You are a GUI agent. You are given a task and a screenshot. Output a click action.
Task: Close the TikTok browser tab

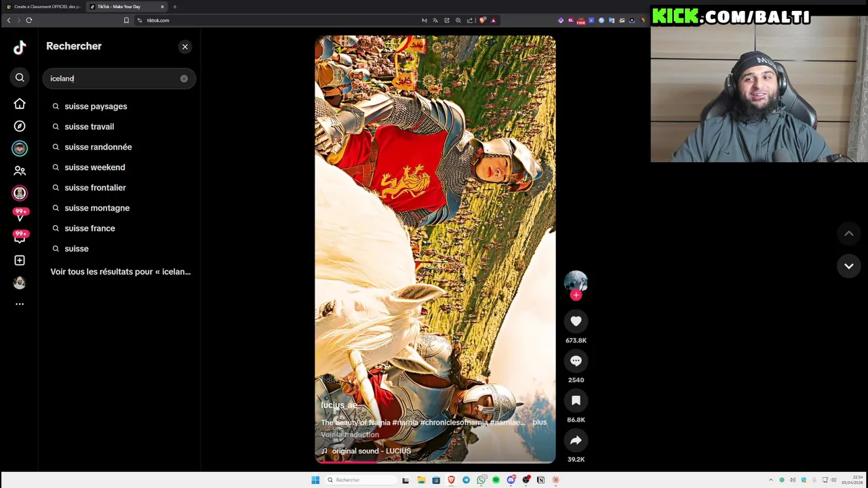(x=162, y=7)
